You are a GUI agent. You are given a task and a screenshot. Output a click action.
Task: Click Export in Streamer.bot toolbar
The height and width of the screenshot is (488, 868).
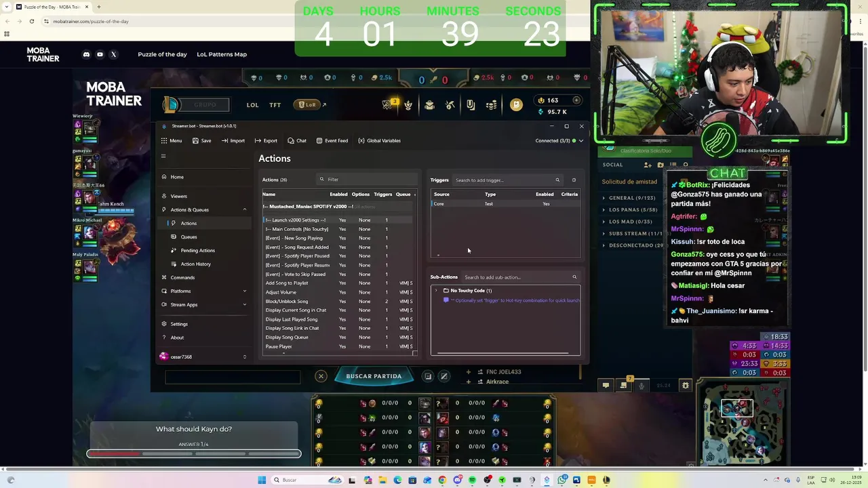coord(266,140)
